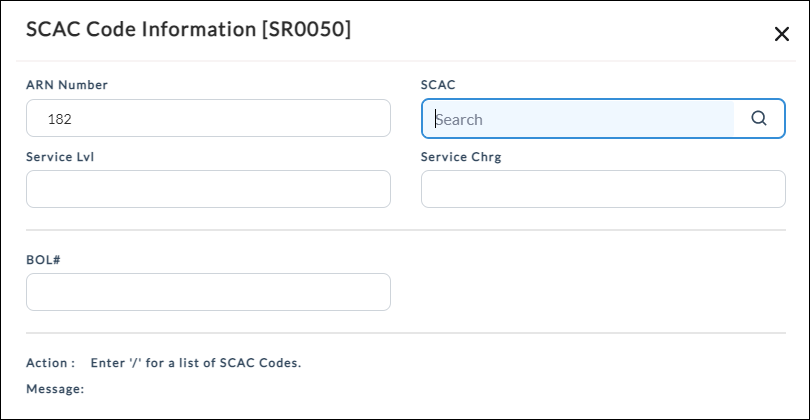Click the BOL# input field
The width and height of the screenshot is (810, 420).
click(x=208, y=292)
